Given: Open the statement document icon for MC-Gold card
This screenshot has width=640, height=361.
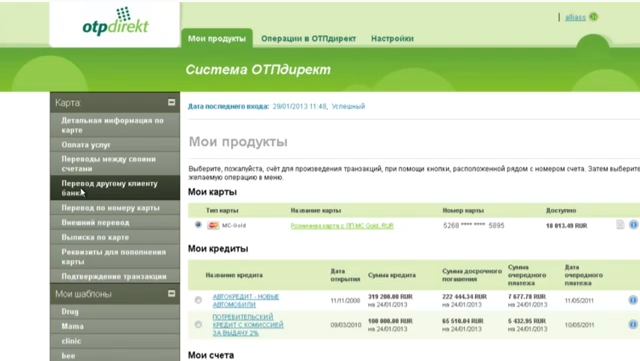Looking at the screenshot, I should tap(620, 224).
